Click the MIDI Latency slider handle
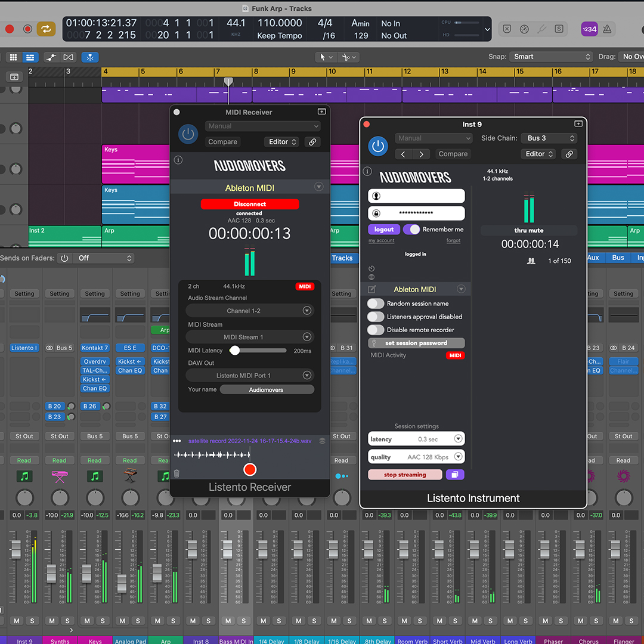The width and height of the screenshot is (644, 644). pyautogui.click(x=234, y=351)
